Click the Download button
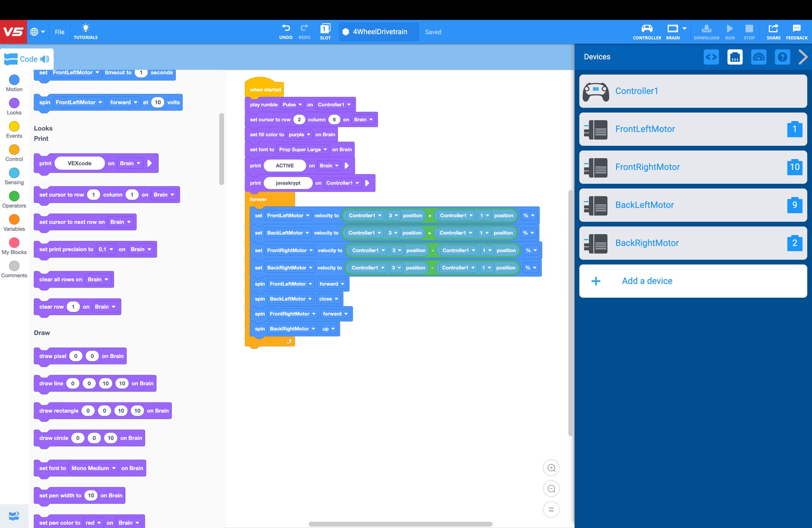This screenshot has width=812, height=528. [x=706, y=32]
